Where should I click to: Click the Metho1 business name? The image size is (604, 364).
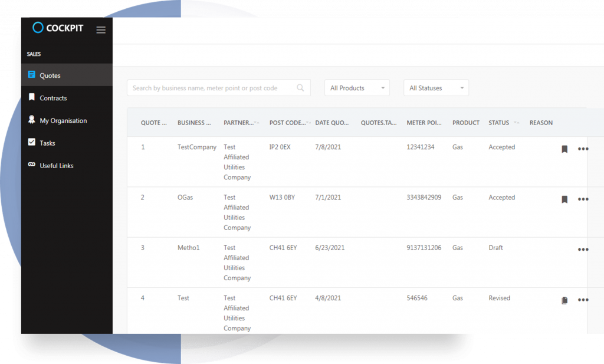(x=188, y=248)
